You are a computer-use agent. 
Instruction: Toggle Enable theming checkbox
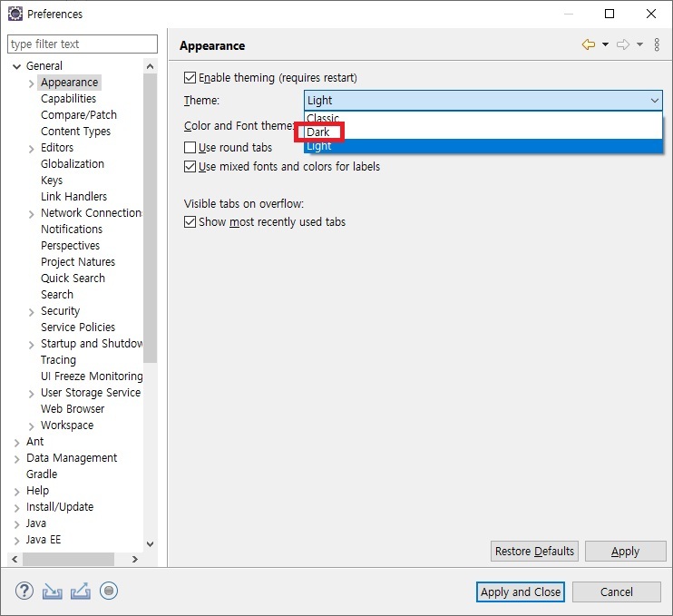190,78
